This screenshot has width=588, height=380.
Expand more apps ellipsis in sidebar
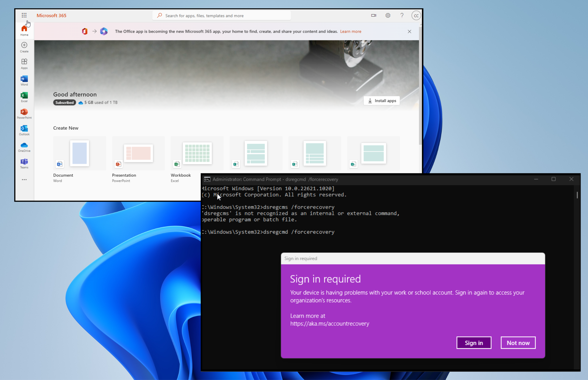24,180
